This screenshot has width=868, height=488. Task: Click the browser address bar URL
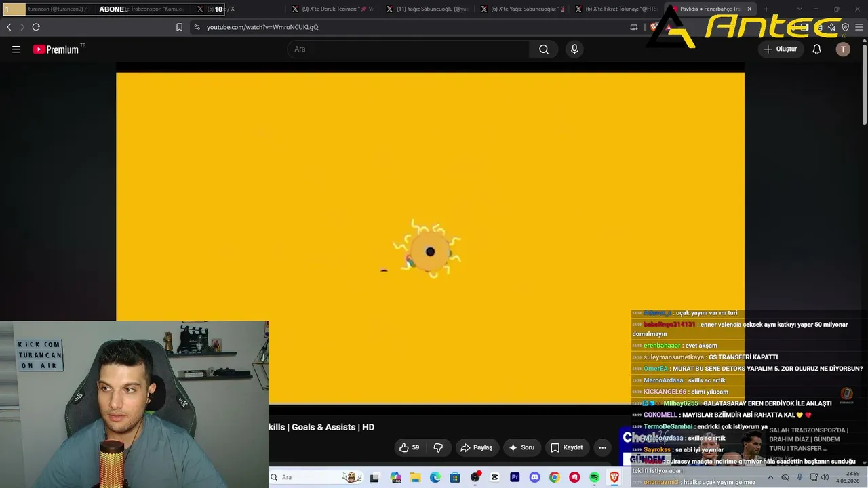coord(262,27)
